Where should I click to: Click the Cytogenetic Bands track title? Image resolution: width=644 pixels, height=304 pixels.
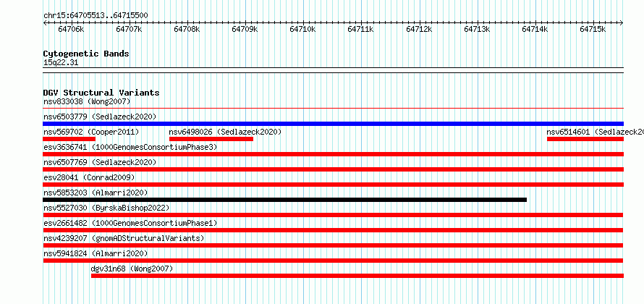point(86,54)
